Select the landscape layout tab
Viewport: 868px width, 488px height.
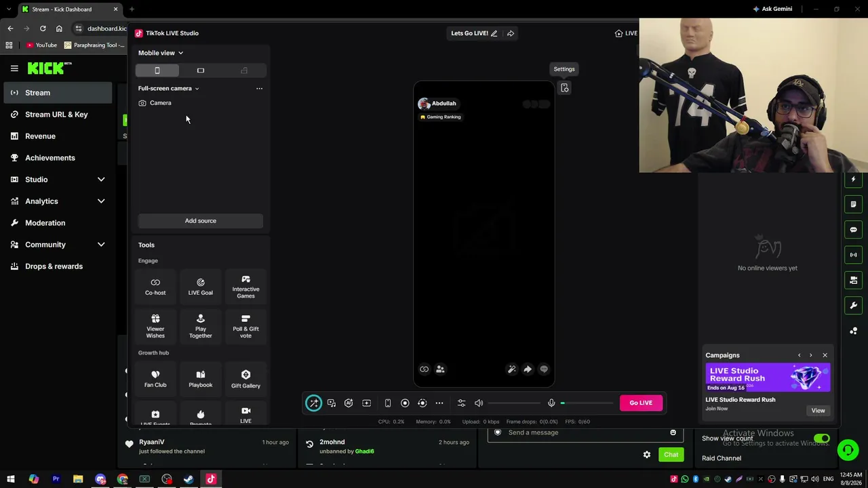click(201, 70)
